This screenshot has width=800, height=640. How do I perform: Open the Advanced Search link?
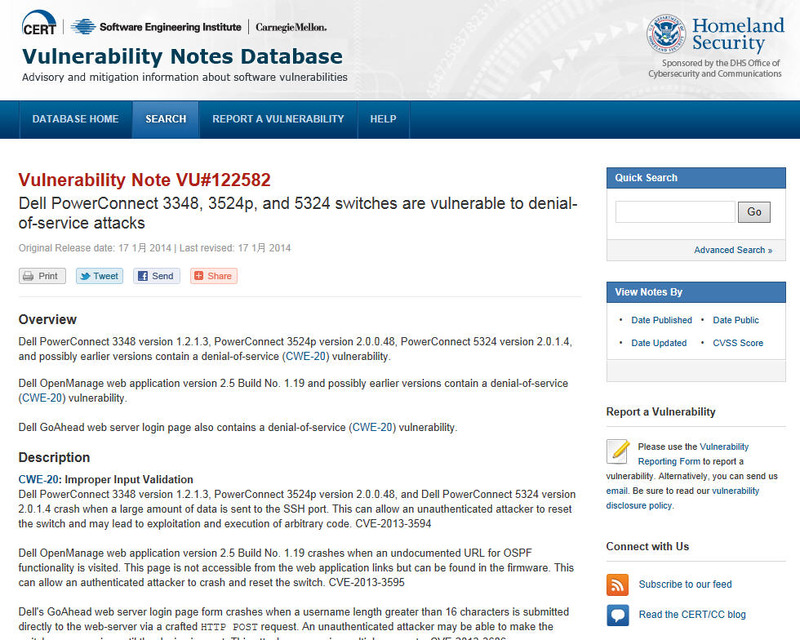pos(733,250)
